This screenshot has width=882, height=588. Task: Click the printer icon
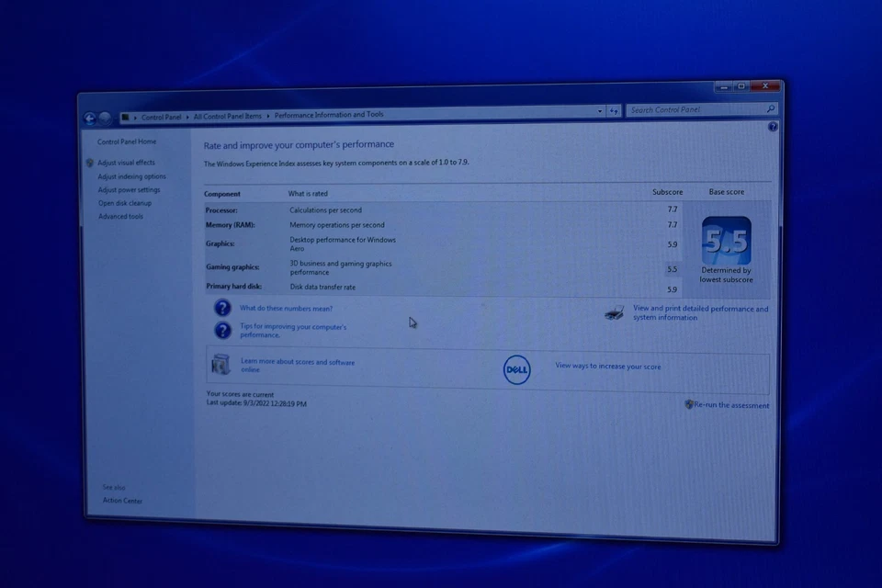(x=615, y=313)
